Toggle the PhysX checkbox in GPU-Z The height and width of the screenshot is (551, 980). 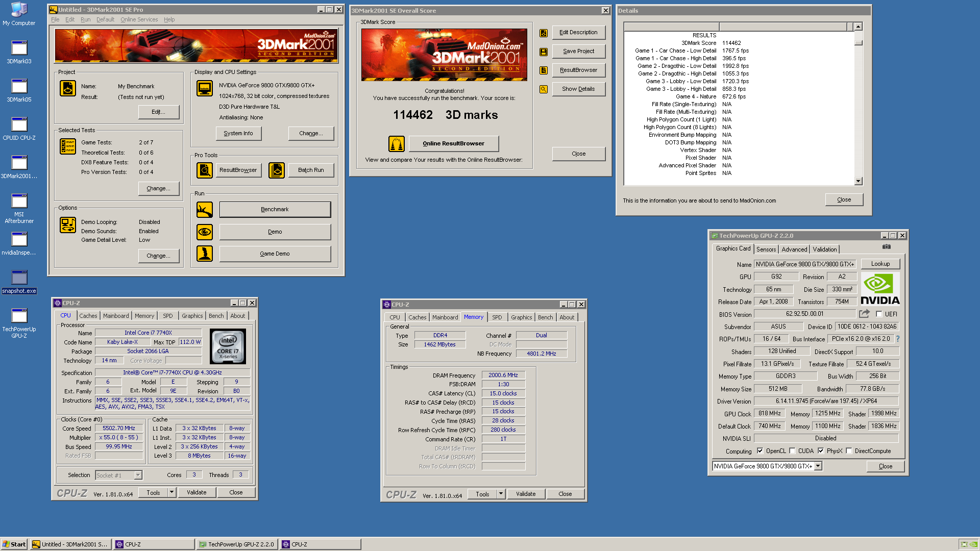tap(821, 451)
